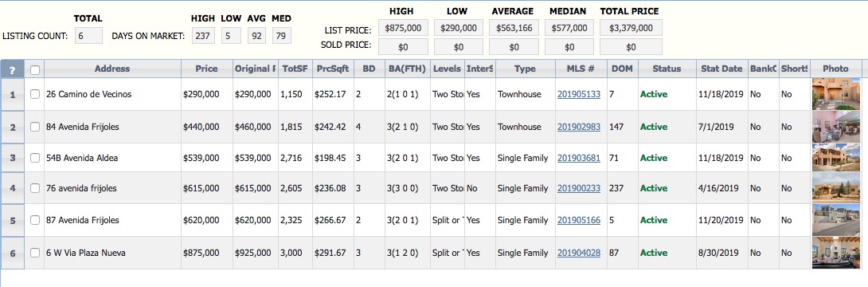This screenshot has width=868, height=287.
Task: Sort by the Address column header
Action: point(112,69)
